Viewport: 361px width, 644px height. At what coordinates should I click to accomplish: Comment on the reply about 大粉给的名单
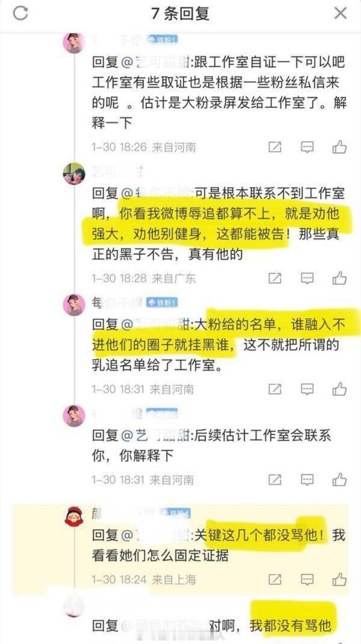(x=307, y=389)
